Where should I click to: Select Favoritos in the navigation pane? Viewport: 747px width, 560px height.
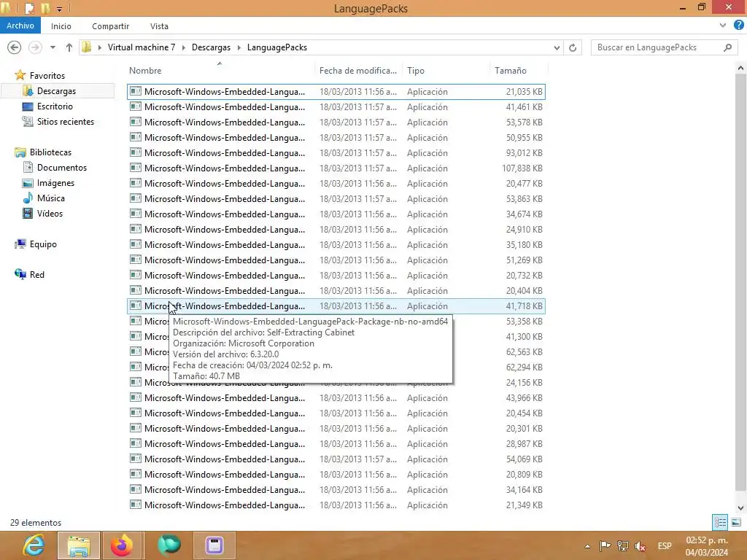(x=47, y=76)
